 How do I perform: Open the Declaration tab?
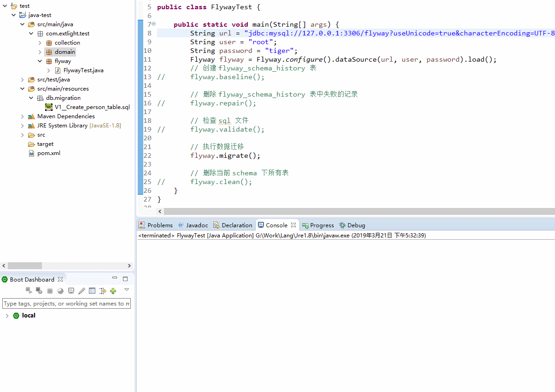[x=233, y=225]
